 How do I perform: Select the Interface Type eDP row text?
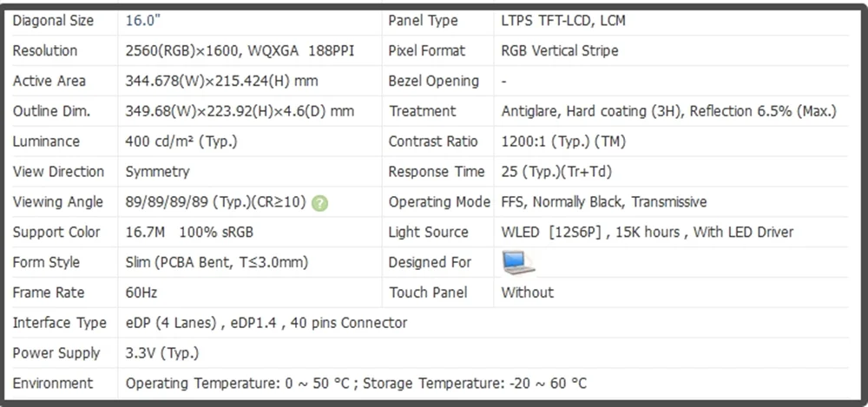click(x=266, y=323)
